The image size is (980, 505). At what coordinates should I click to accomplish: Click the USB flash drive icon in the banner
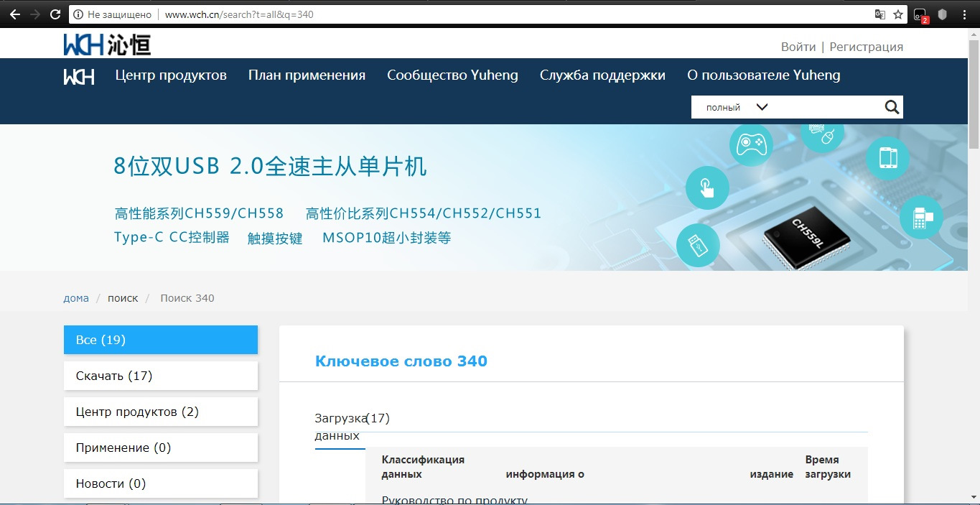click(x=697, y=245)
